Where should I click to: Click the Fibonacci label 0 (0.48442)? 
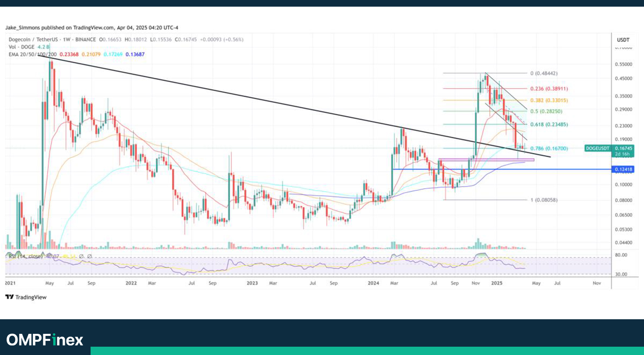tap(544, 73)
